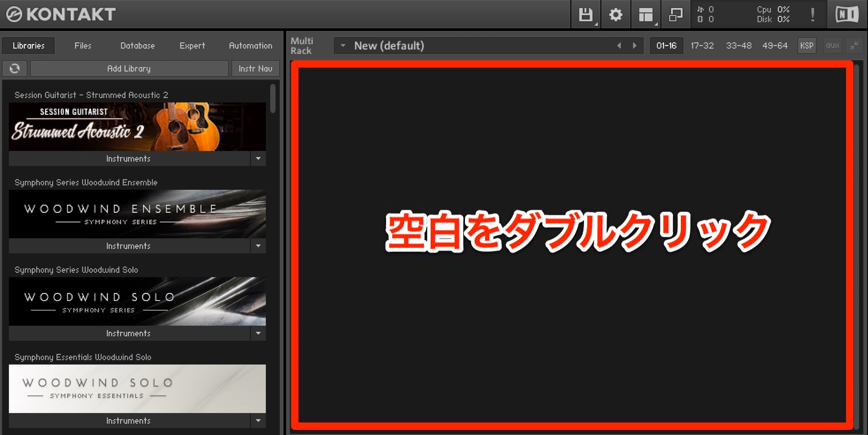Click the NI logo in top right
The image size is (868, 435).
point(847,15)
